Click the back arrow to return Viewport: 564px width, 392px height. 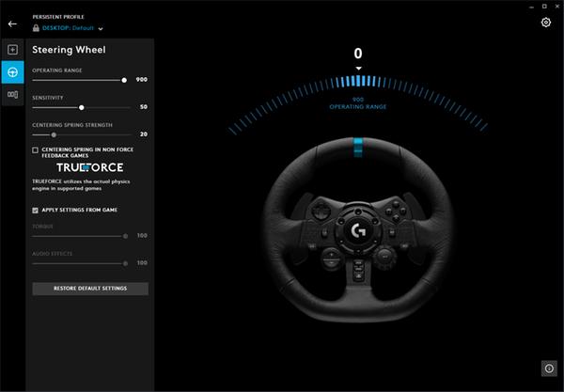pyautogui.click(x=12, y=24)
